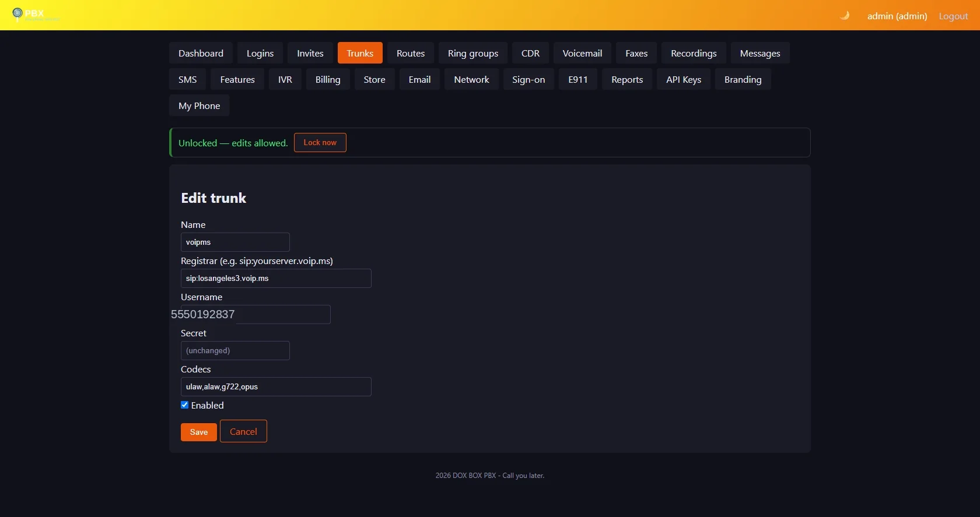Go to the Logins tab
Viewport: 980px width, 517px height.
click(x=260, y=53)
